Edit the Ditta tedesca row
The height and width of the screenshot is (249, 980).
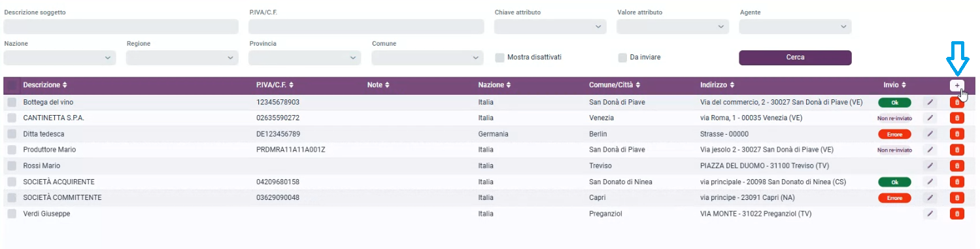(x=930, y=134)
